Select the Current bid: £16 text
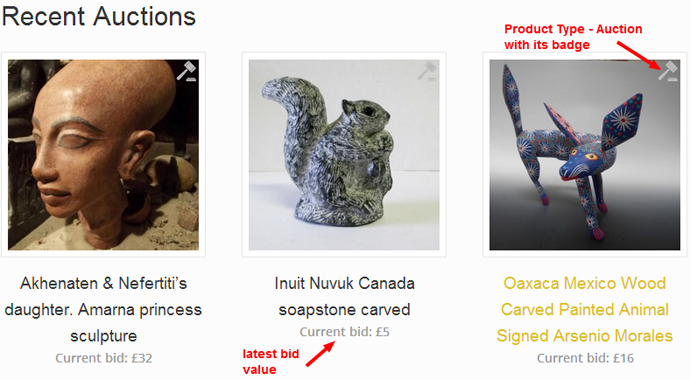The image size is (690, 380). click(585, 358)
